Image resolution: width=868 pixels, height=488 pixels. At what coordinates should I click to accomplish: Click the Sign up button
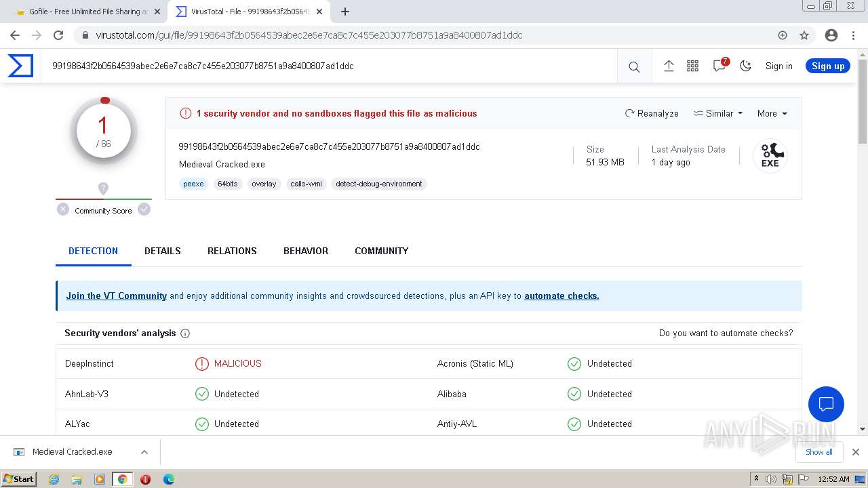tap(828, 66)
